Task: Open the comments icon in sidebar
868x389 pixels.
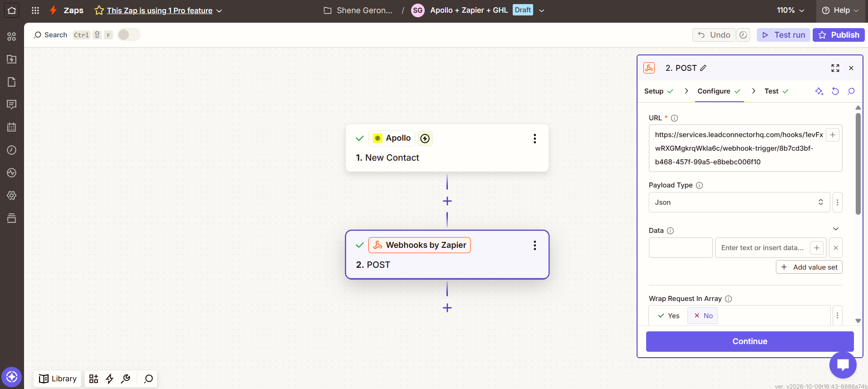Action: coord(12,104)
